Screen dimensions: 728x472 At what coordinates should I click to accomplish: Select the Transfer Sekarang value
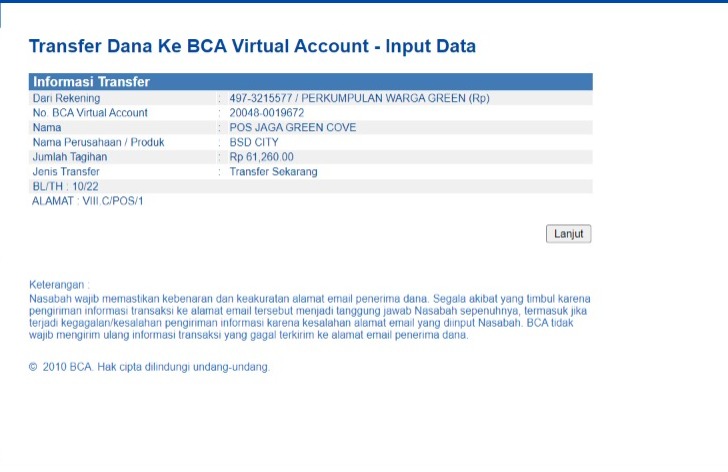coord(273,172)
